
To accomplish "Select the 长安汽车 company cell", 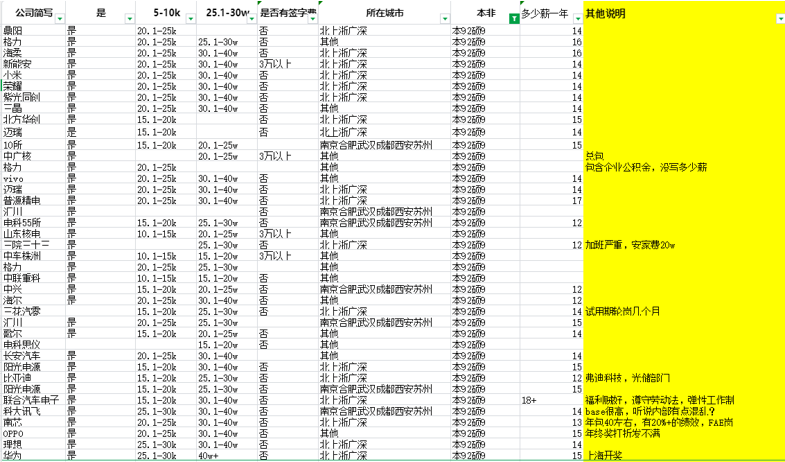I will 22,356.
